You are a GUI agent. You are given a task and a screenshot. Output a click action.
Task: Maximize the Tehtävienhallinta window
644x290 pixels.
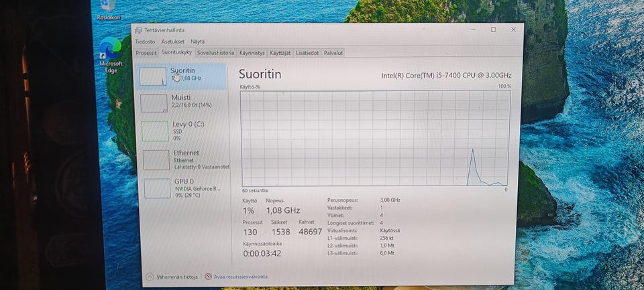(493, 29)
